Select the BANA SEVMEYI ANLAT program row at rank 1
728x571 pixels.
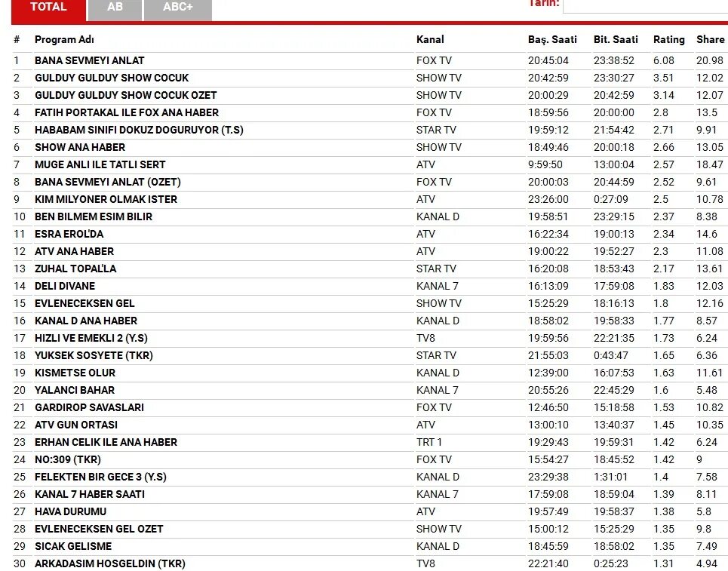pos(370,60)
